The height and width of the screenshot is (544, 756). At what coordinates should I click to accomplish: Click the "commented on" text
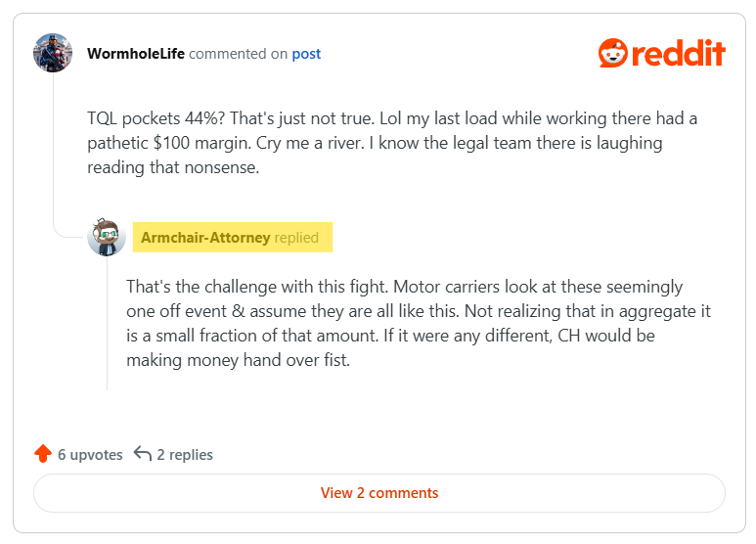[x=238, y=54]
